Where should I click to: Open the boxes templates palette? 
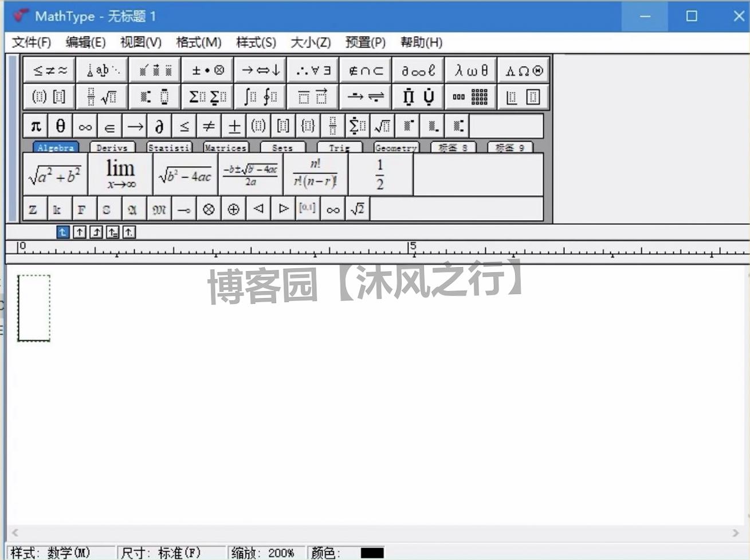click(524, 97)
